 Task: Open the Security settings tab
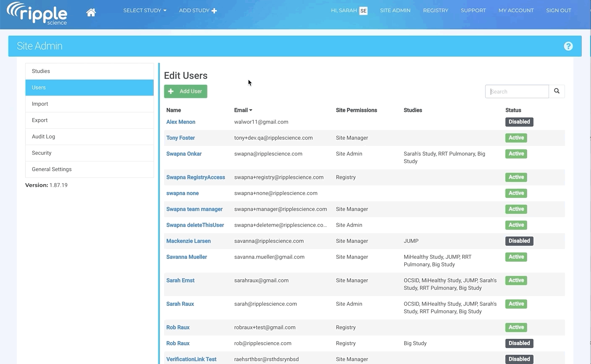(42, 153)
